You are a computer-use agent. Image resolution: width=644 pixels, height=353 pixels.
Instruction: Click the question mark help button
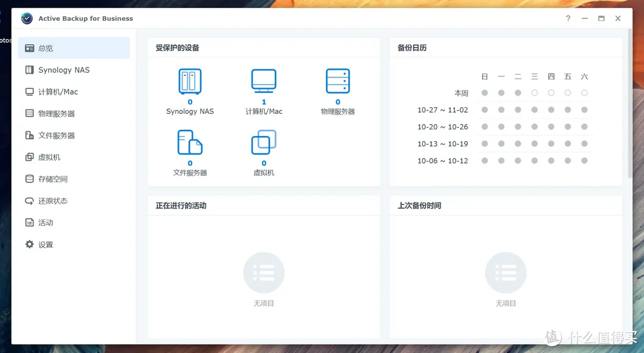[568, 18]
